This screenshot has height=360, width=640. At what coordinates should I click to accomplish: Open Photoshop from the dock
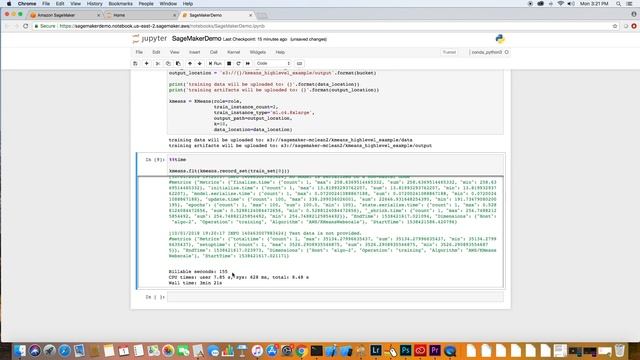tap(405, 351)
